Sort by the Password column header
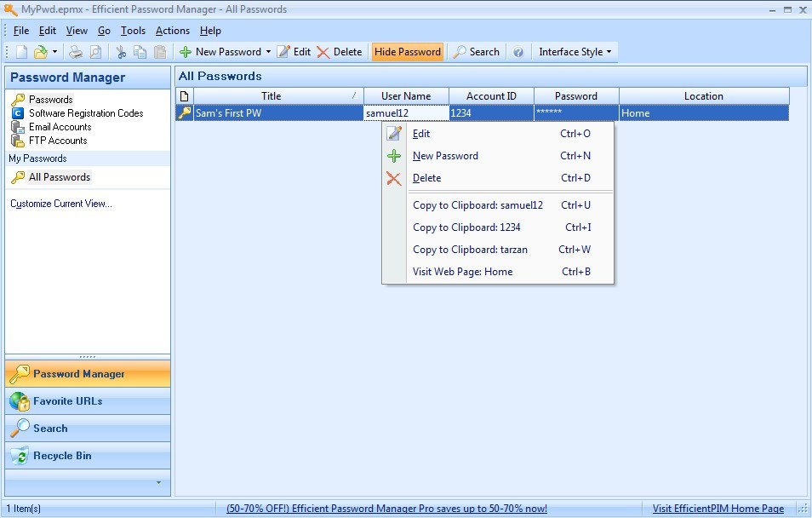Viewport: 812px width, 518px height. click(576, 96)
